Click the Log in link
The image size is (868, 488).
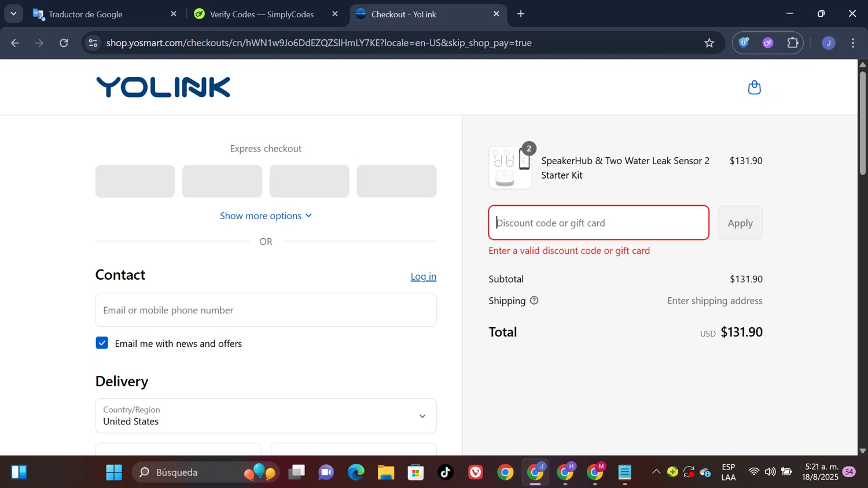(x=423, y=276)
